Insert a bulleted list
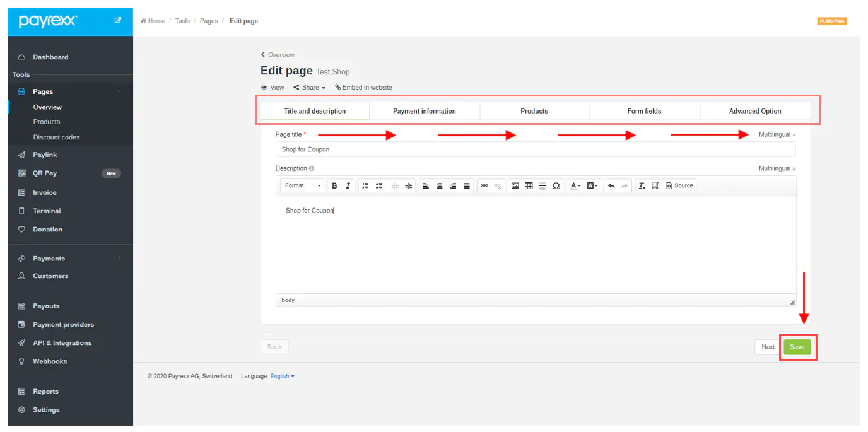The height and width of the screenshot is (432, 868). pos(379,185)
